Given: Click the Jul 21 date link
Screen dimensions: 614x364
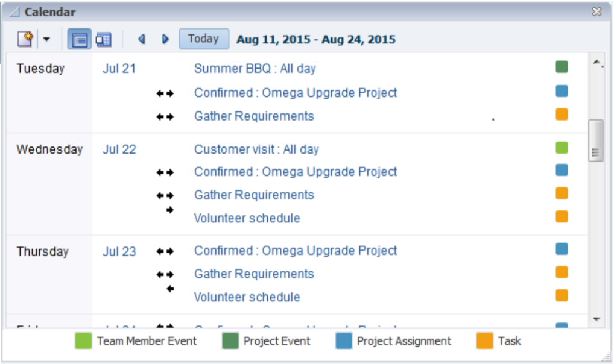Looking at the screenshot, I should 119,69.
